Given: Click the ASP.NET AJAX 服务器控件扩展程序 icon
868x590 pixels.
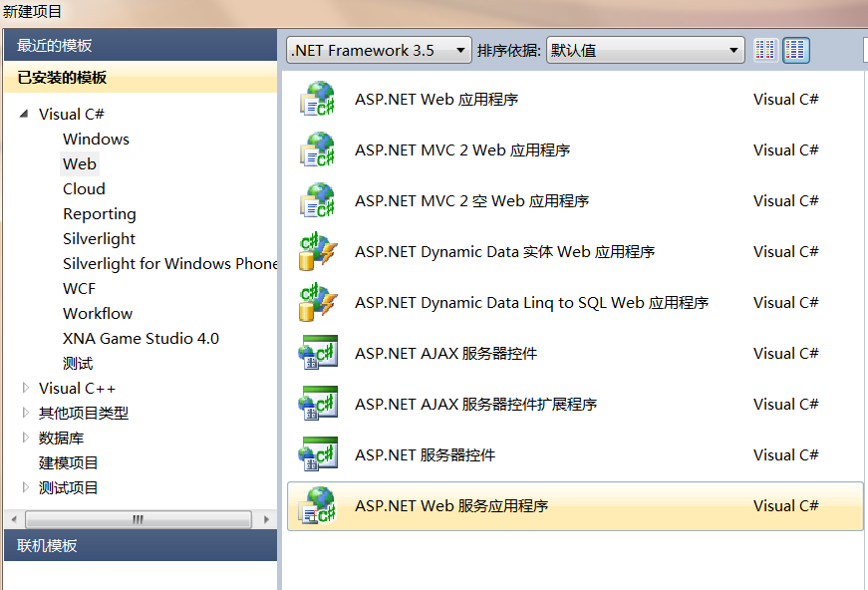Looking at the screenshot, I should (318, 404).
